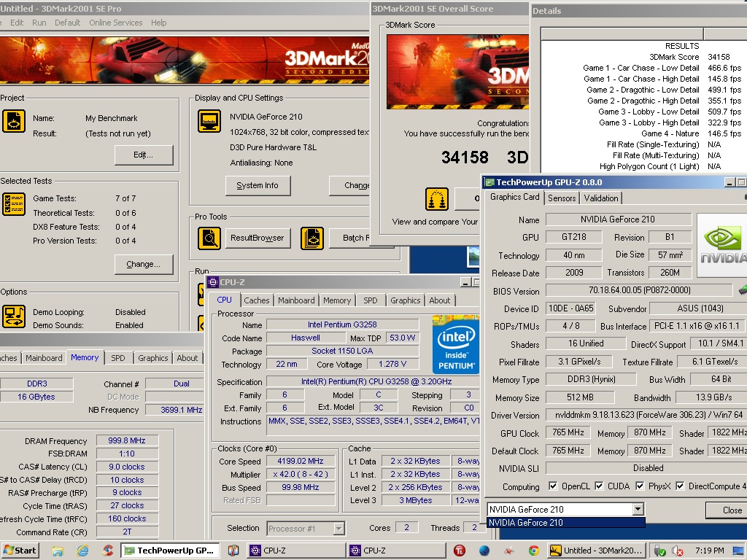Image resolution: width=747 pixels, height=560 pixels.
Task: Click the volume muted tray icon
Action: coord(677,551)
